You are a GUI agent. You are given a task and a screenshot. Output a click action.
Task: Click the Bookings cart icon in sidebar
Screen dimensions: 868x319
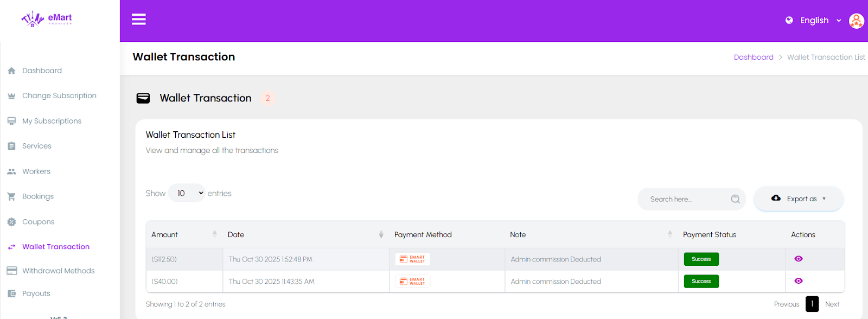(11, 196)
